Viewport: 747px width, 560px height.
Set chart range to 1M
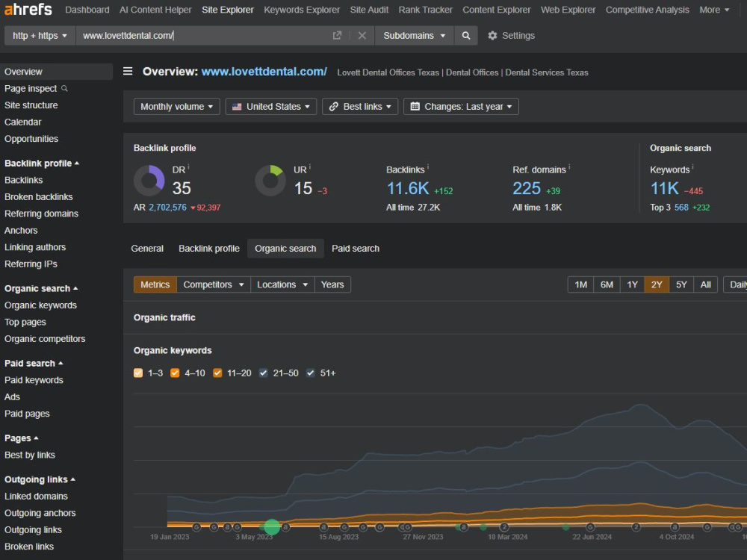[580, 284]
